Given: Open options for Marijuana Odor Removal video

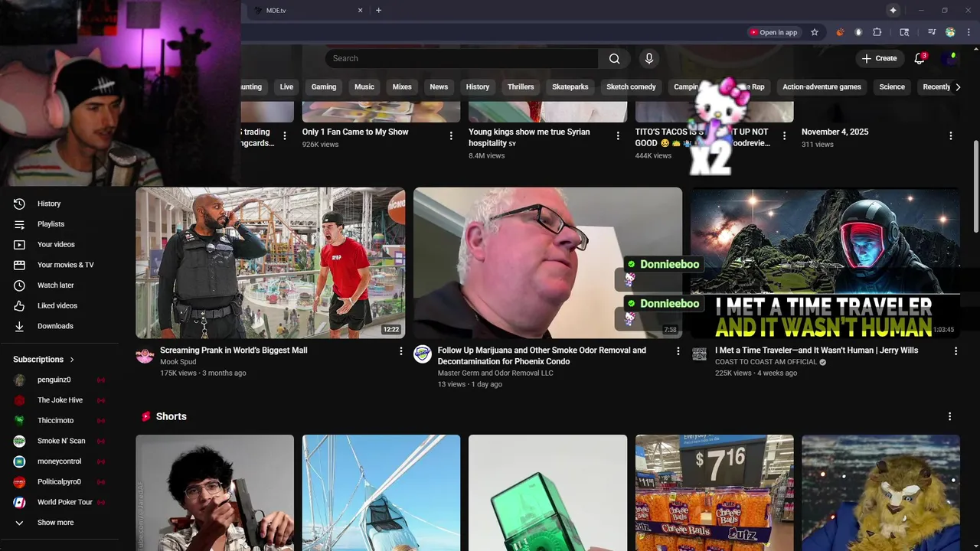Looking at the screenshot, I should pos(678,351).
